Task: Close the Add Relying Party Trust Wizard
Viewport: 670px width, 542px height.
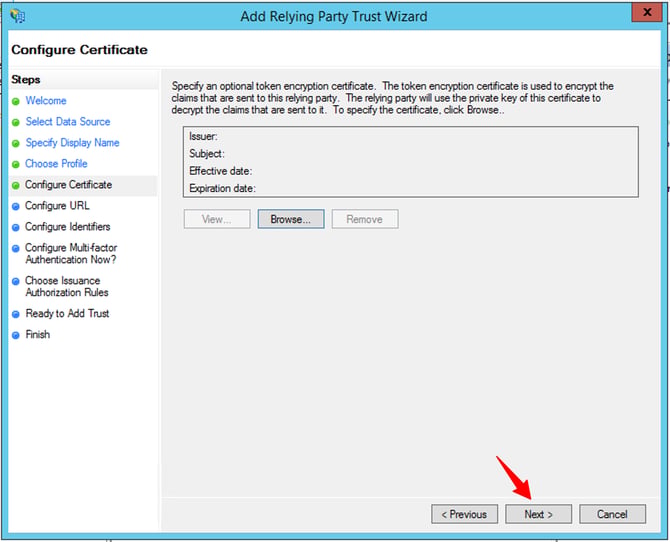Action: point(647,12)
